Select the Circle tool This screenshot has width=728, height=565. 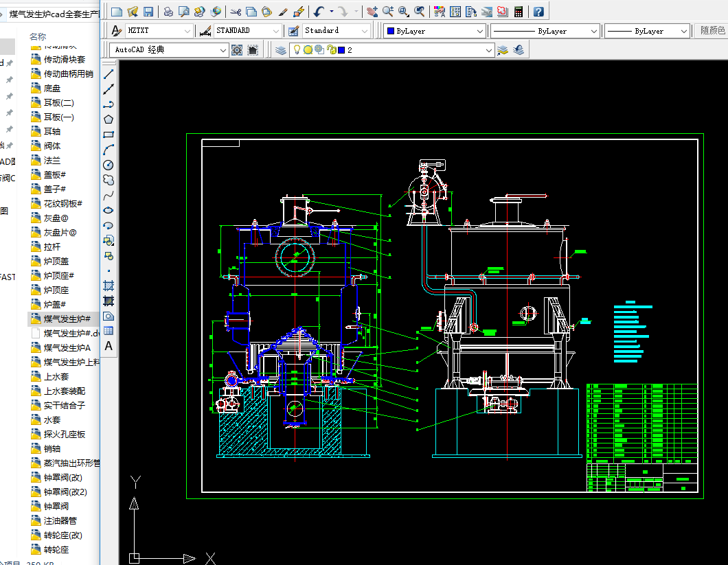point(109,165)
